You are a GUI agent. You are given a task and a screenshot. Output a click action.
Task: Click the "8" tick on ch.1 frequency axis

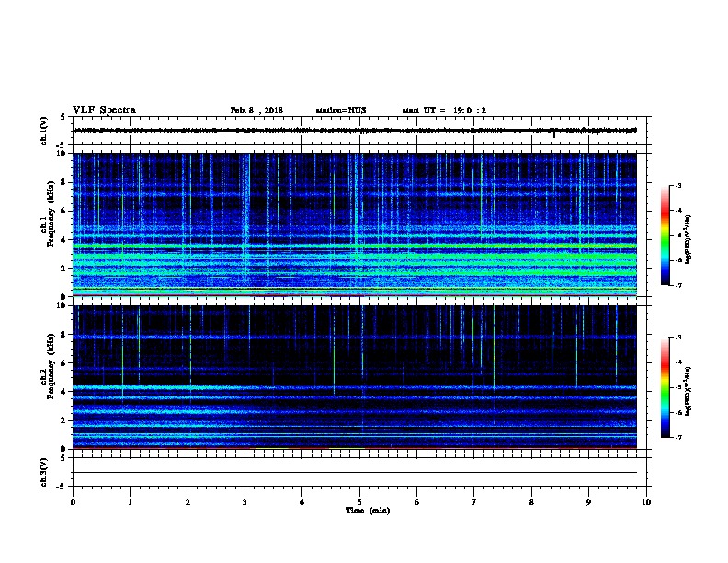63,182
